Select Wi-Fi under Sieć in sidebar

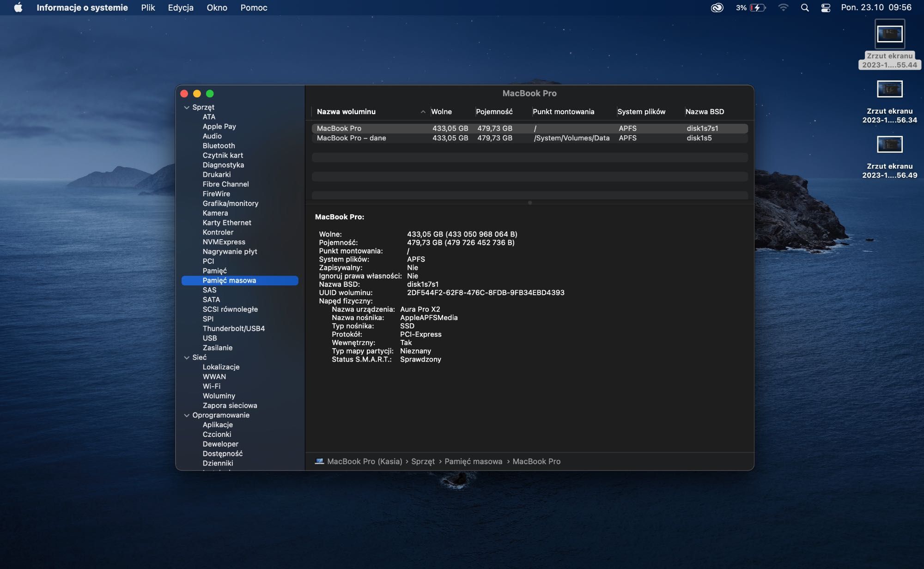212,387
